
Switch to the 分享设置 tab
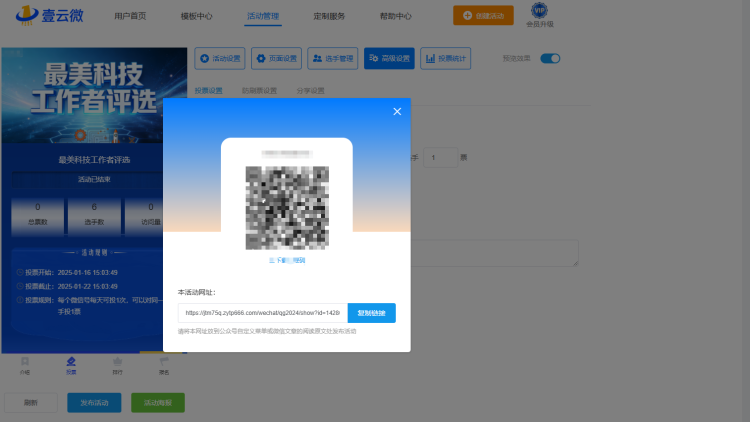(310, 90)
